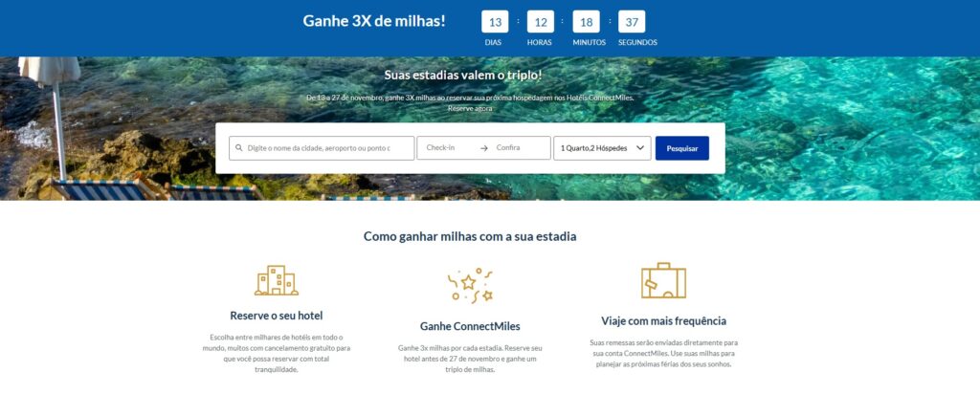Screen dimensions: 980x394
Task: Focus the city or airport destination field
Action: click(x=322, y=148)
